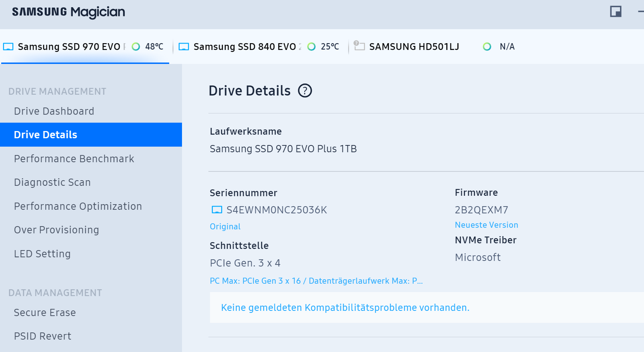Click the drive icon beside serial number S4EWNM0NC25036K
This screenshot has width=644, height=352.
[217, 210]
